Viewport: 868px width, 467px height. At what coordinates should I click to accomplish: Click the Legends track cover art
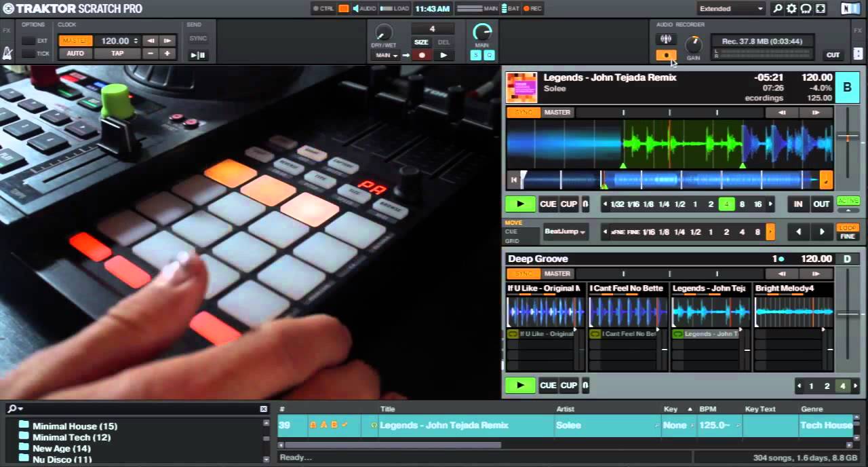pyautogui.click(x=521, y=88)
